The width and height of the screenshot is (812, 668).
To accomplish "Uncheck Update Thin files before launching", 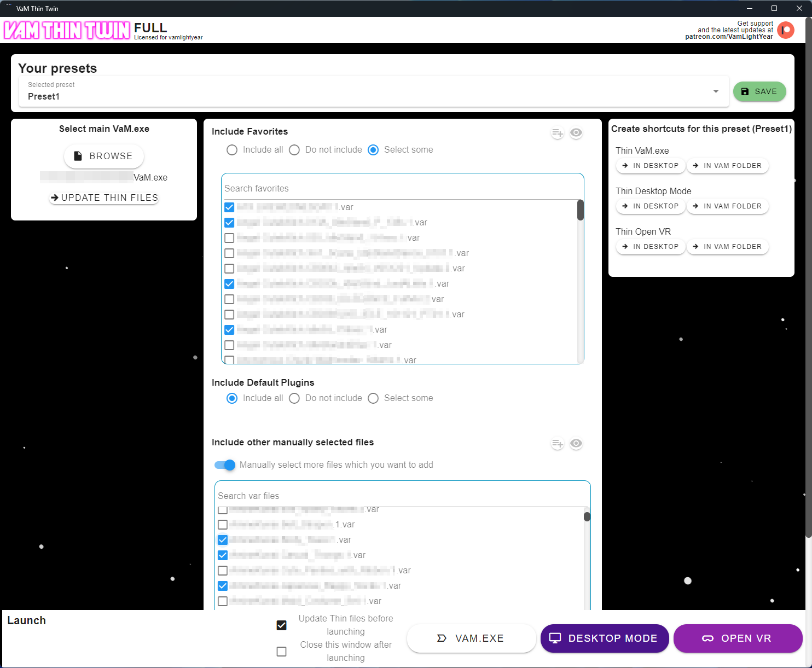I will pyautogui.click(x=282, y=625).
